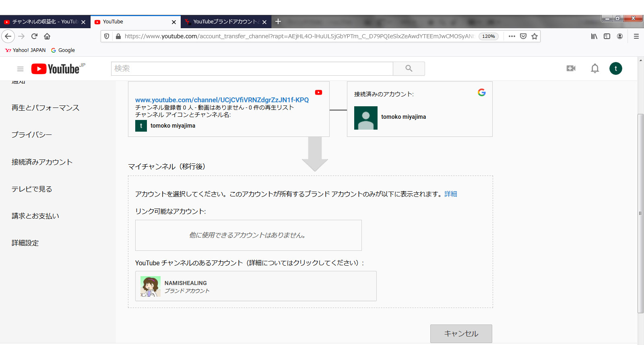Toggle the YouTube guide menu
Viewport: 644px width, 345px height.
pos(20,69)
